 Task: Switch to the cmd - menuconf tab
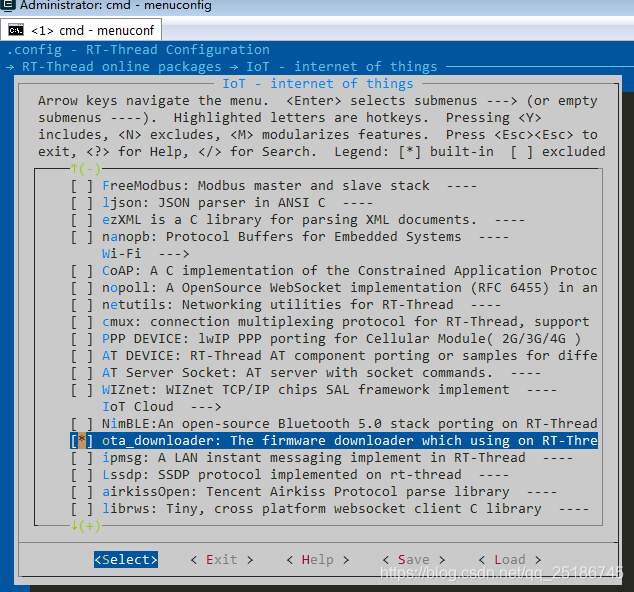pos(81,30)
